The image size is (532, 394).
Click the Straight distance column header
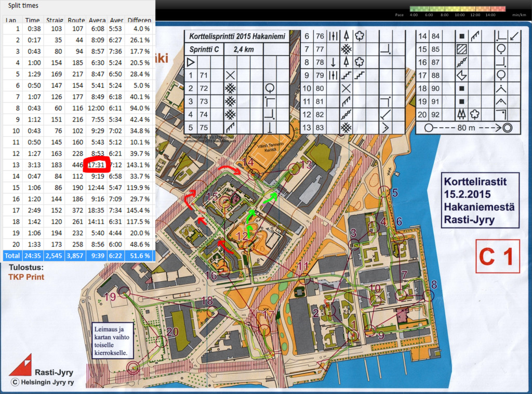click(x=55, y=20)
